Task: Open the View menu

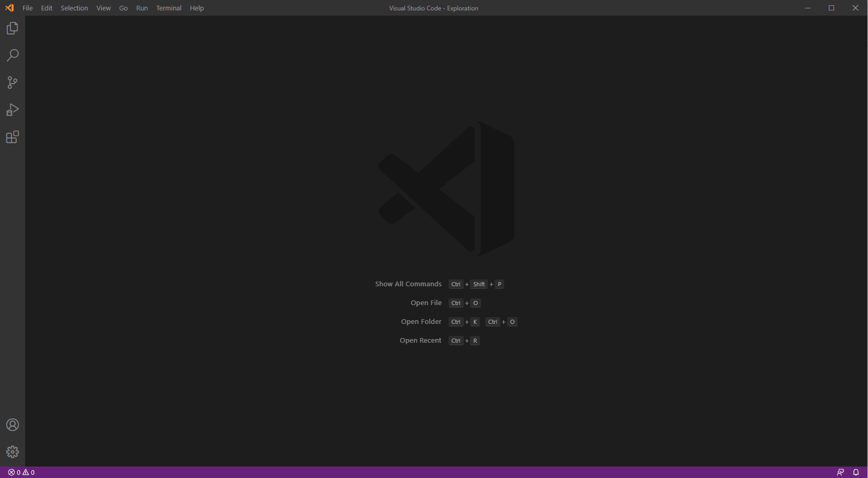Action: point(104,8)
